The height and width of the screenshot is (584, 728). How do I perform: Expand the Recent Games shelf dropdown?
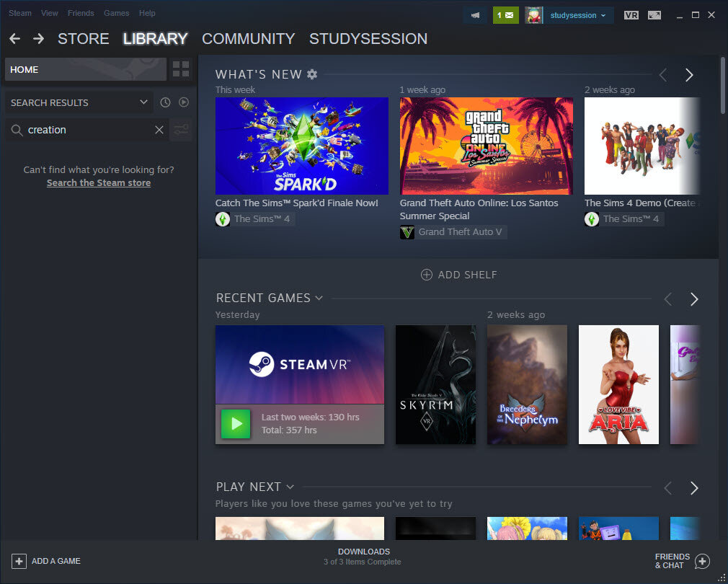click(x=319, y=298)
